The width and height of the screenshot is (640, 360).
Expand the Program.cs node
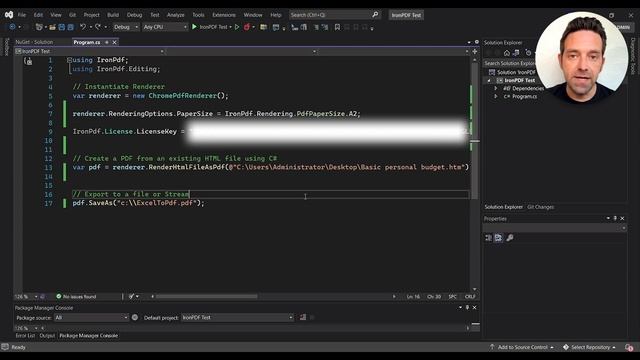coord(496,96)
